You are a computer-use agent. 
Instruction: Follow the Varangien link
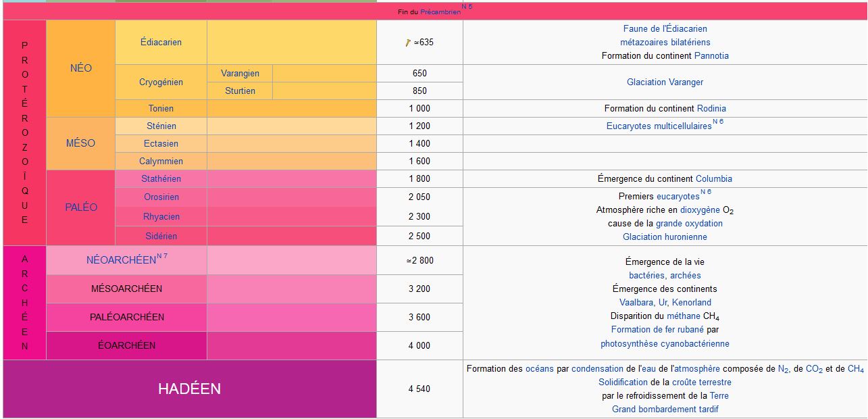pyautogui.click(x=239, y=73)
